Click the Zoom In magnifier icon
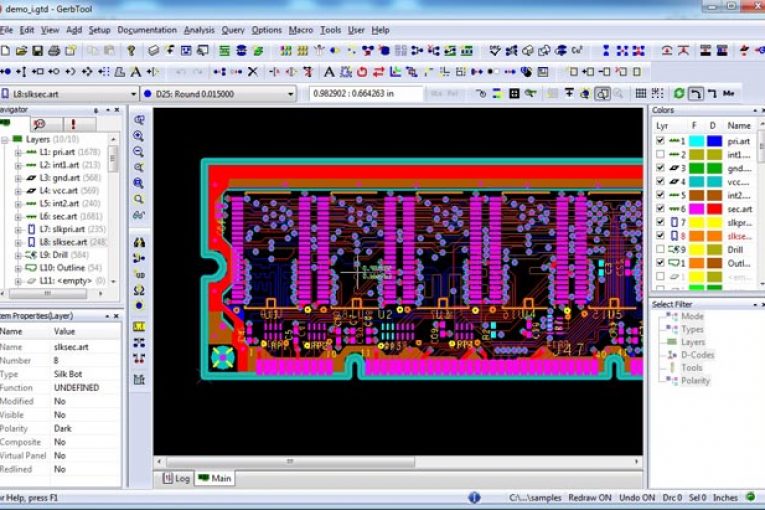 point(139,136)
